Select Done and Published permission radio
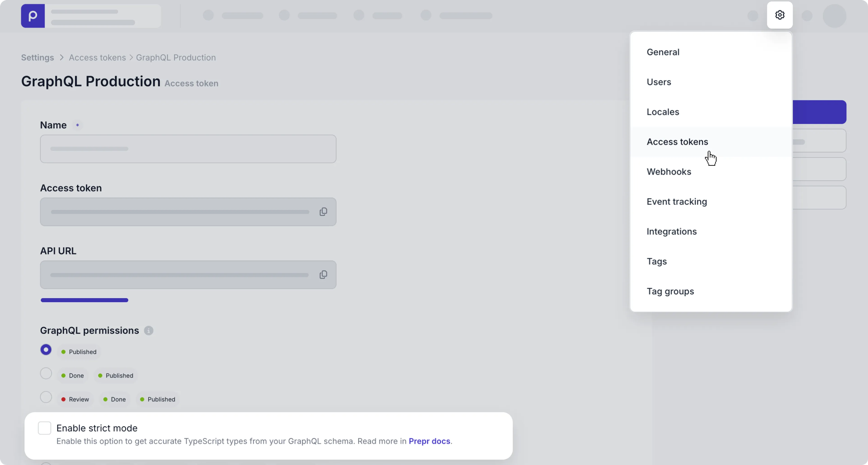Image resolution: width=868 pixels, height=465 pixels. click(46, 374)
